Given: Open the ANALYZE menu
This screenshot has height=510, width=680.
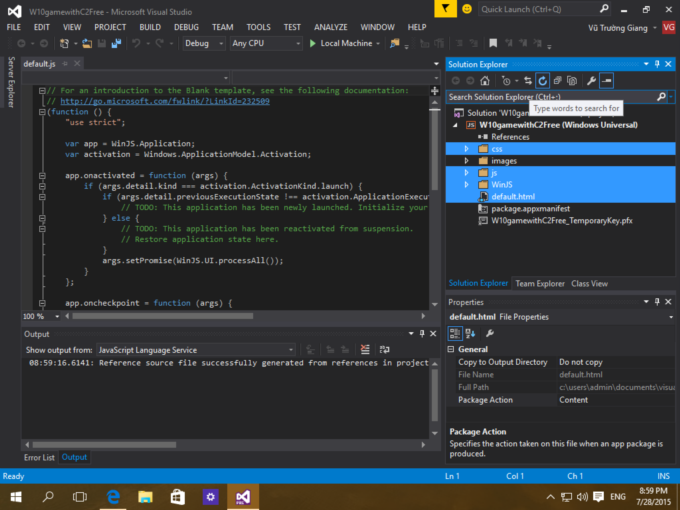Looking at the screenshot, I should tap(330, 27).
